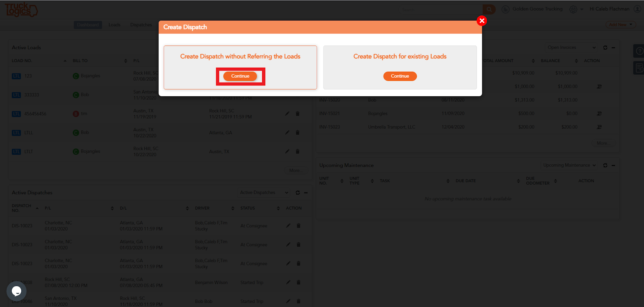
Task: Sort maintenance by UNIT NO. arrows
Action: click(x=342, y=181)
